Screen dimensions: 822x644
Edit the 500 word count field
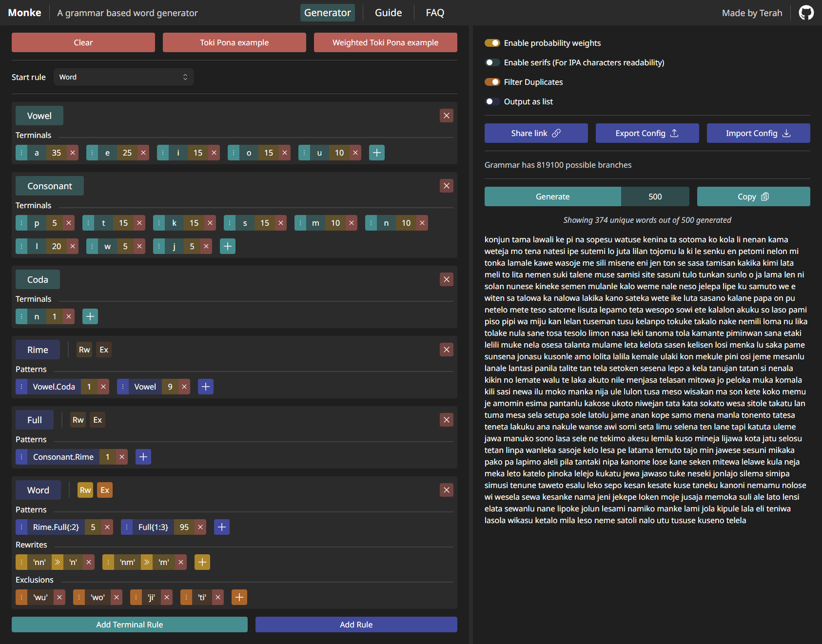click(655, 196)
